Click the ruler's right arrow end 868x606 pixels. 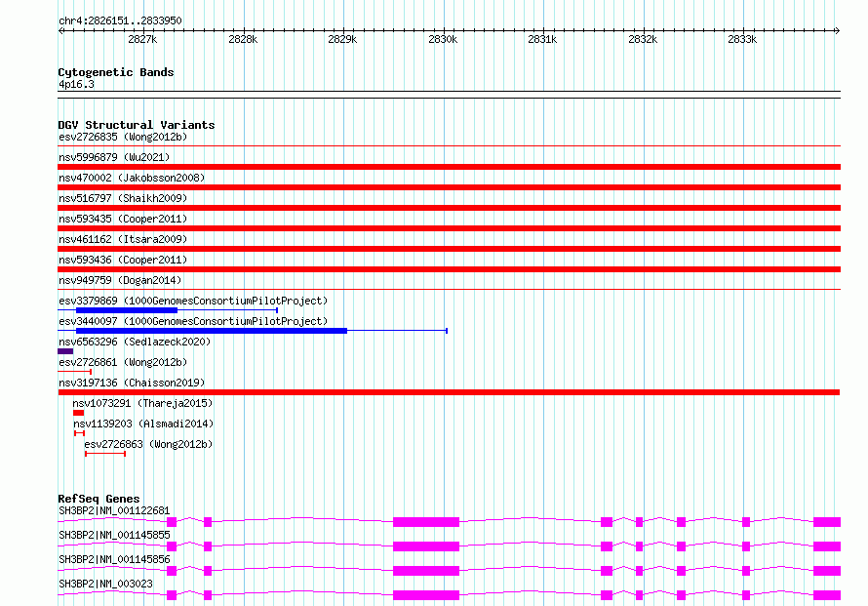838,30
